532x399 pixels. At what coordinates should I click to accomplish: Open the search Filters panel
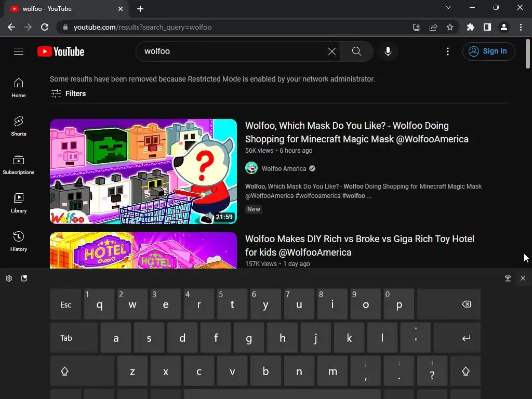click(x=68, y=94)
